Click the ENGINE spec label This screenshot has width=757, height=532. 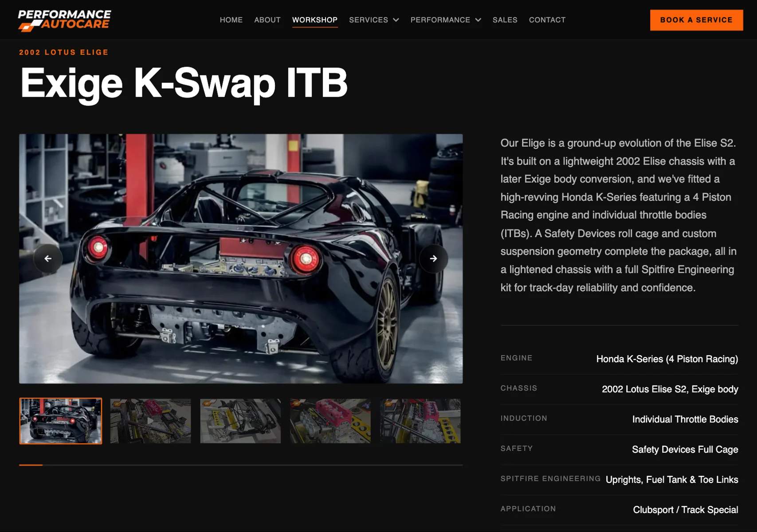(x=517, y=358)
